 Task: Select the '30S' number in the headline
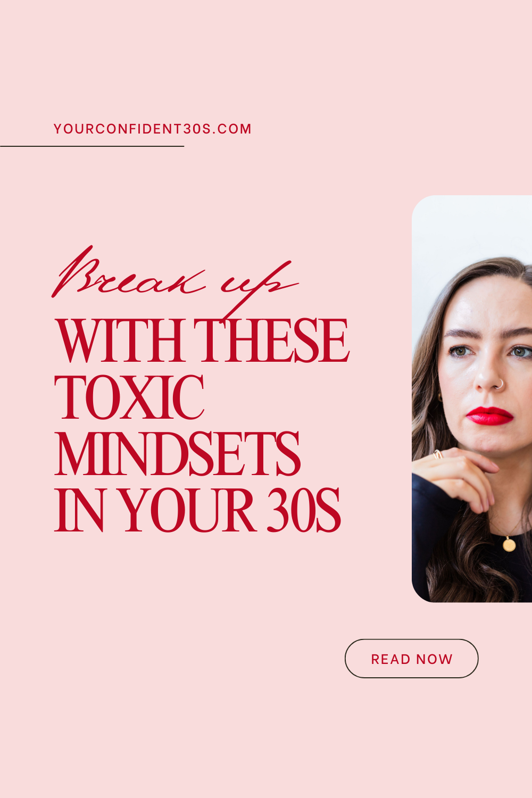[304, 510]
